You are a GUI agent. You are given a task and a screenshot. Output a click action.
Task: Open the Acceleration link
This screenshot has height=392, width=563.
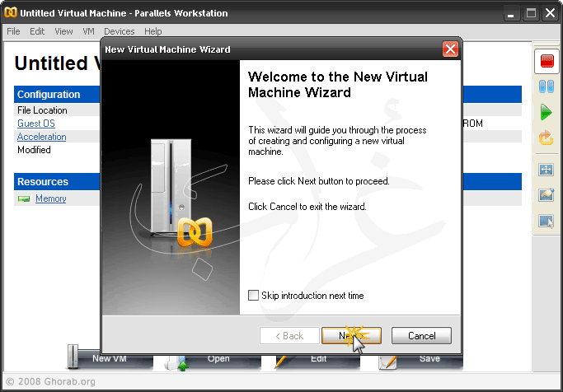42,137
